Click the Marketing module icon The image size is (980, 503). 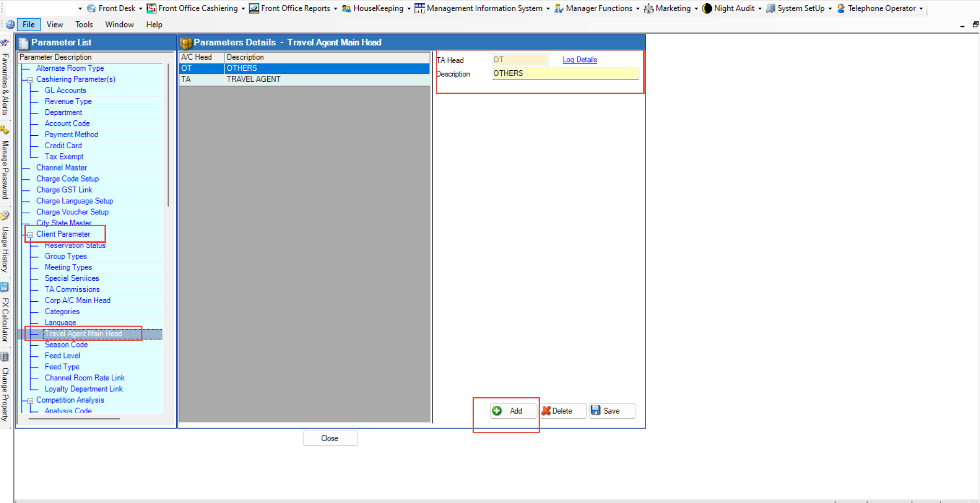pos(648,8)
